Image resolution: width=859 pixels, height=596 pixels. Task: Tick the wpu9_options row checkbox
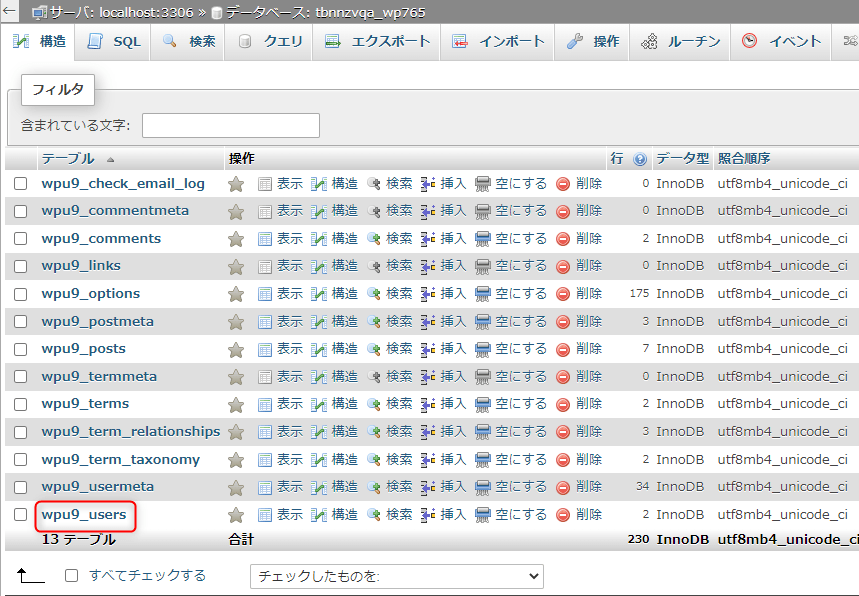(x=20, y=294)
